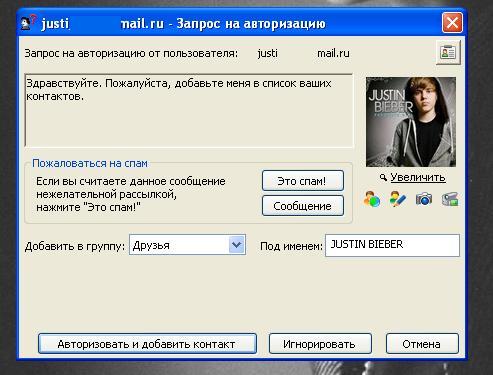493x375 pixels.
Task: Click inside the authorization message text box
Action: (x=189, y=111)
